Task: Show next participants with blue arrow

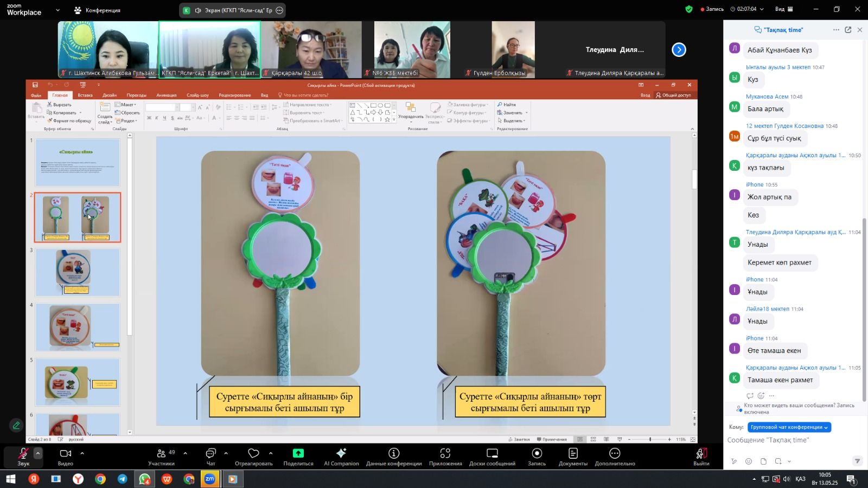Action: 679,50
